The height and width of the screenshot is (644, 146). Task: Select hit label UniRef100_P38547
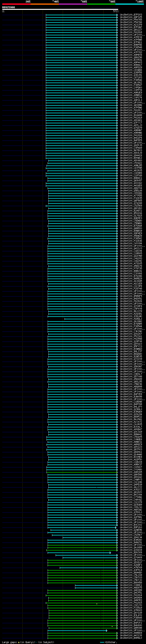(131, 85)
